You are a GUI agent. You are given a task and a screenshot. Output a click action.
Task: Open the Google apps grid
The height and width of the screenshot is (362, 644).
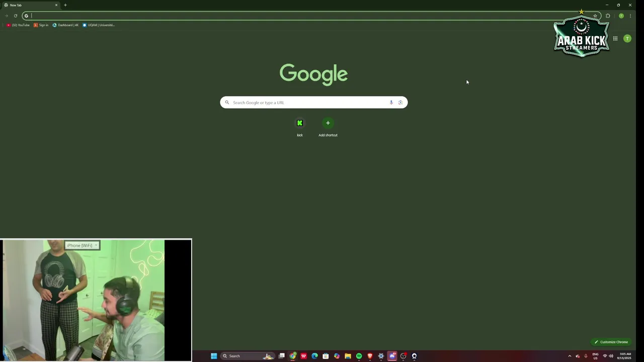(615, 39)
